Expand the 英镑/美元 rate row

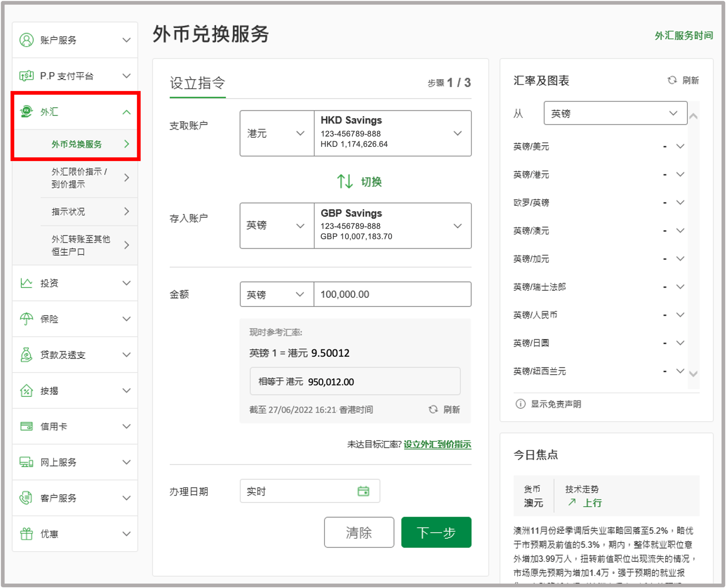pyautogui.click(x=680, y=146)
